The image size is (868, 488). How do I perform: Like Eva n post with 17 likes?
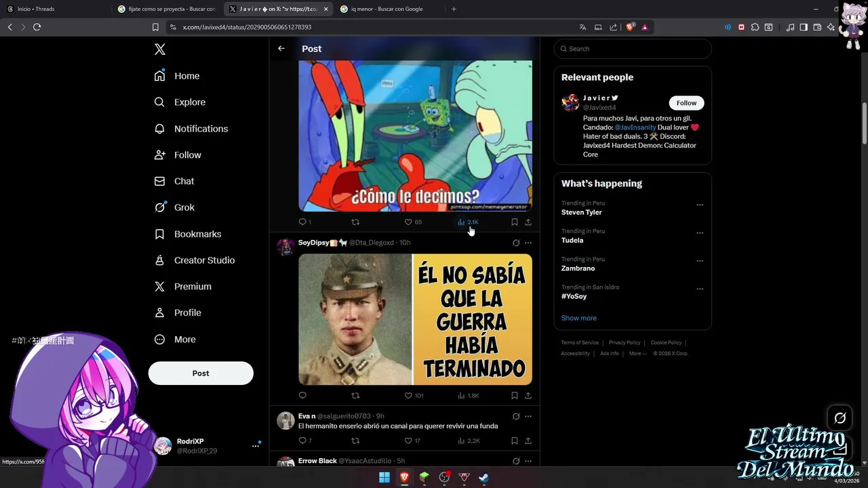click(x=412, y=441)
